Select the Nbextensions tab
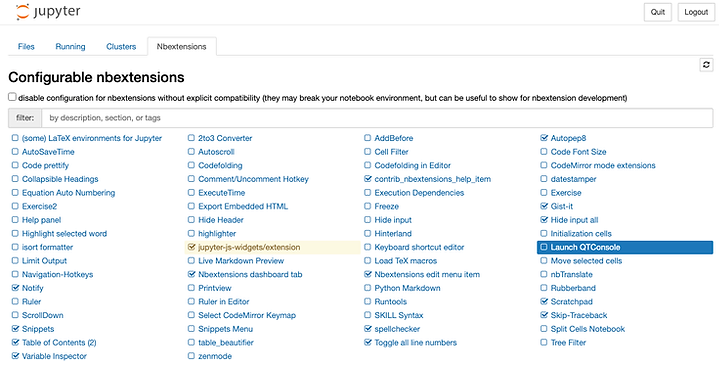The image size is (719, 371). tap(182, 46)
